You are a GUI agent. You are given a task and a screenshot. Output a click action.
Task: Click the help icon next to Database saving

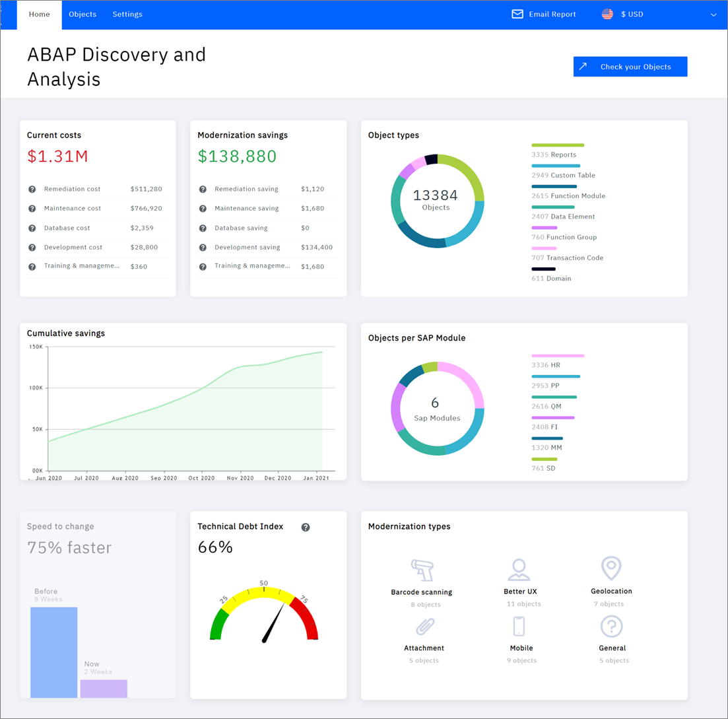point(203,228)
